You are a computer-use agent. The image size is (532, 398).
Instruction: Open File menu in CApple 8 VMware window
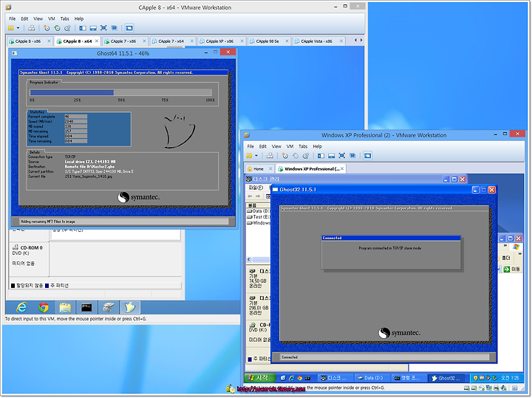13,18
